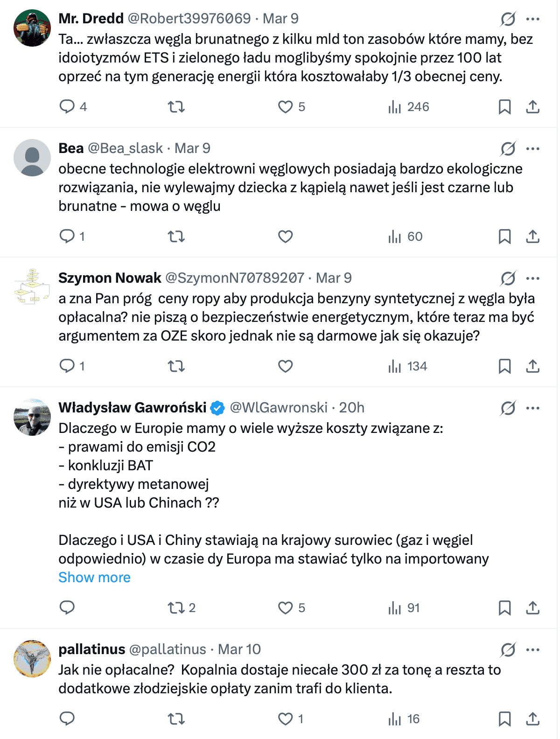Open Grok icon on Bea's tweet
560x739 pixels.
(x=508, y=149)
